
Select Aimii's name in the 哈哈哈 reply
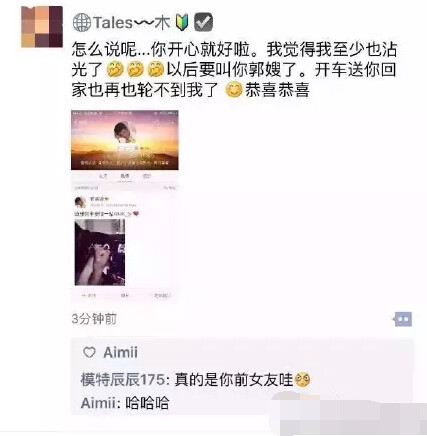[98, 403]
